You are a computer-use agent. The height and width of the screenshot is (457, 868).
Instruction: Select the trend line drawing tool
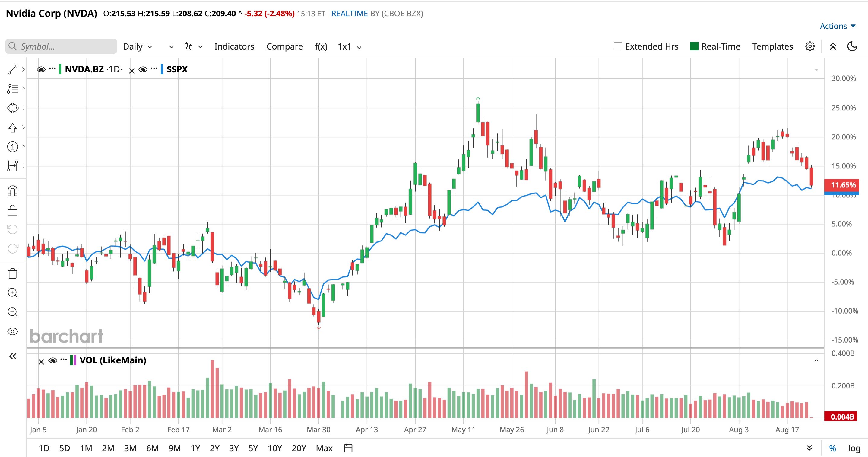click(12, 69)
